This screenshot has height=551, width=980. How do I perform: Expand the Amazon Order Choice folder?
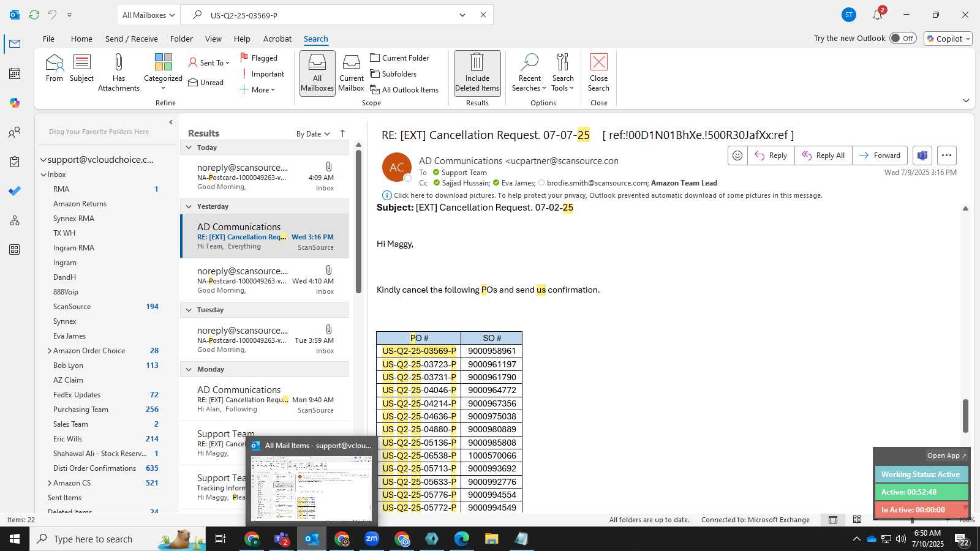tap(50, 351)
